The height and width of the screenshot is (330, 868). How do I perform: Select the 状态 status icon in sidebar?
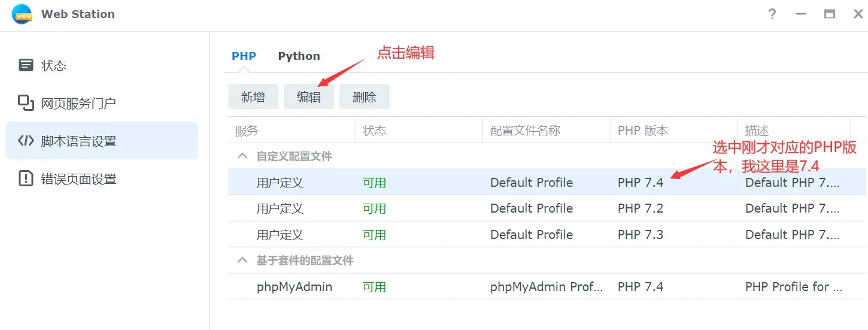[x=26, y=65]
